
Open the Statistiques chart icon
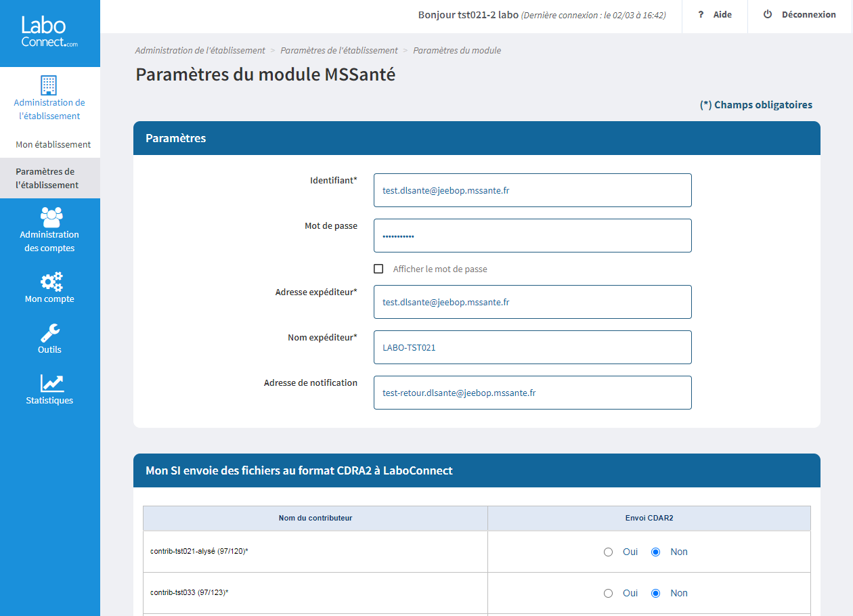click(52, 383)
